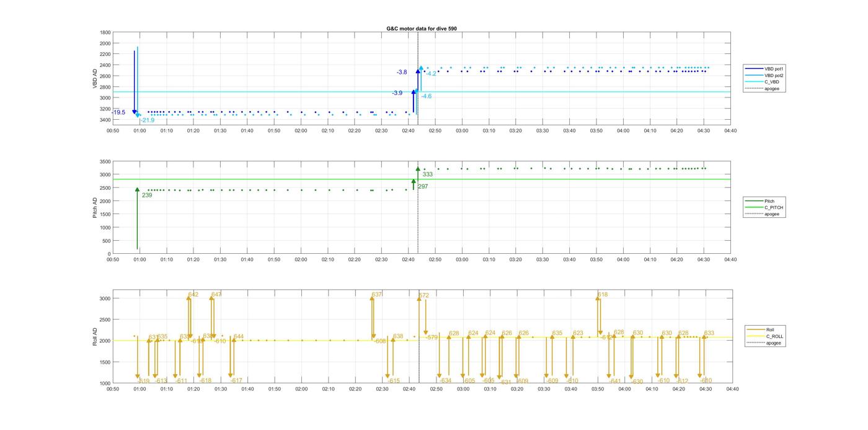868x430 pixels.
Task: Click the '297' annotation in Pitch plot
Action: pyautogui.click(x=423, y=187)
